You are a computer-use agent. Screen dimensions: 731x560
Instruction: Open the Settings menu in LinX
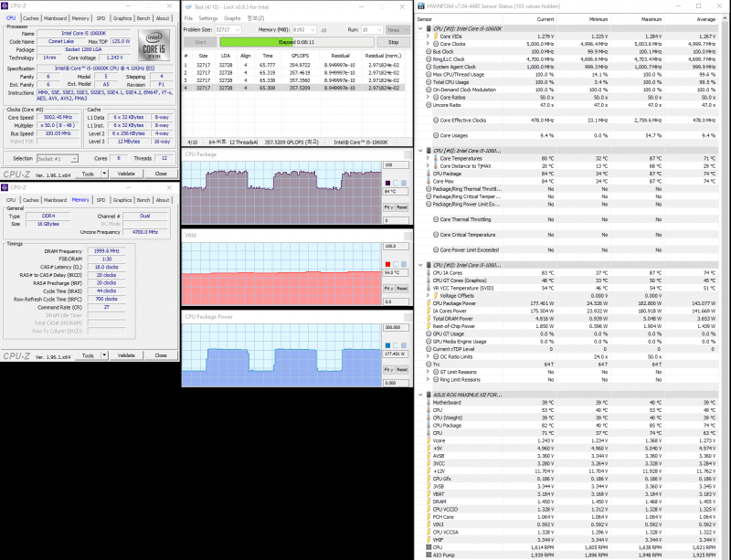click(x=208, y=18)
